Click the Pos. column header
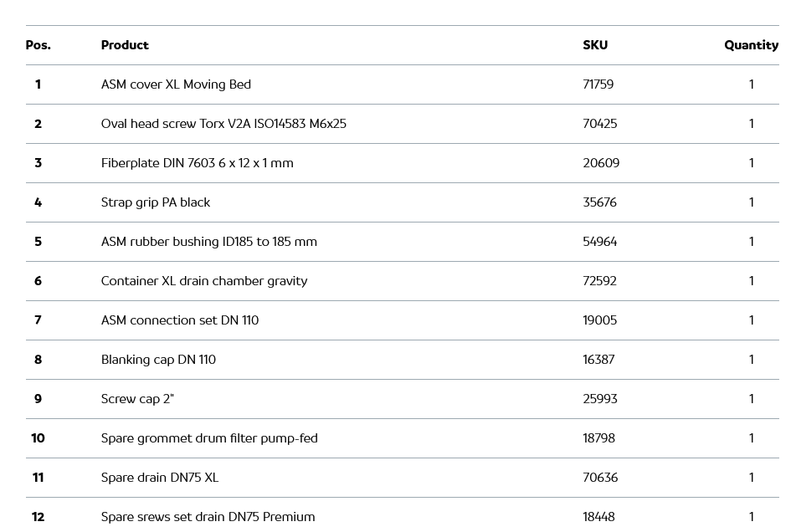 click(x=39, y=45)
